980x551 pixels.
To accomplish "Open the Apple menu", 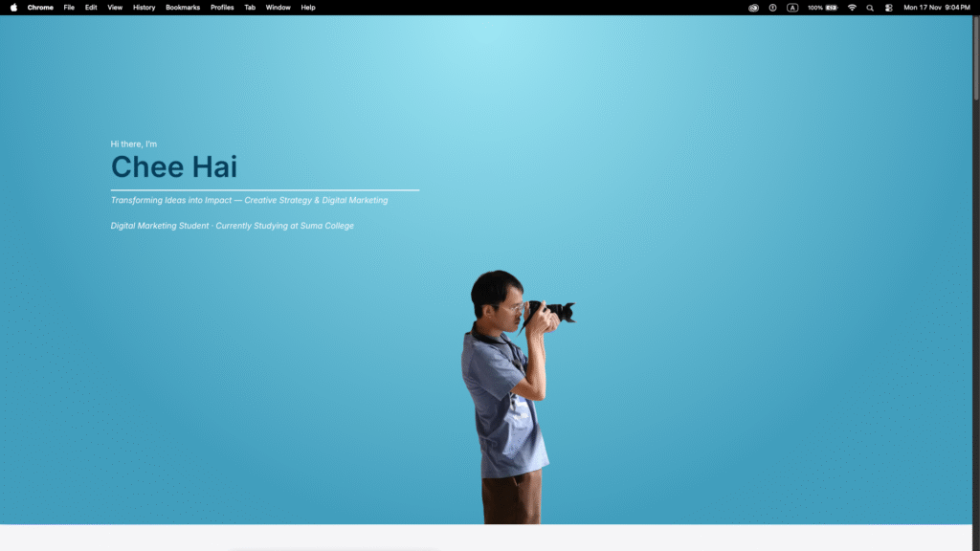I will [13, 7].
